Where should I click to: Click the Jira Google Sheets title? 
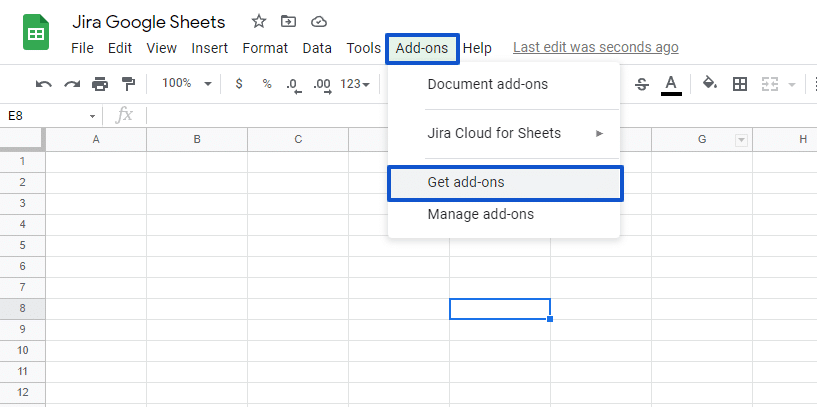(x=148, y=22)
